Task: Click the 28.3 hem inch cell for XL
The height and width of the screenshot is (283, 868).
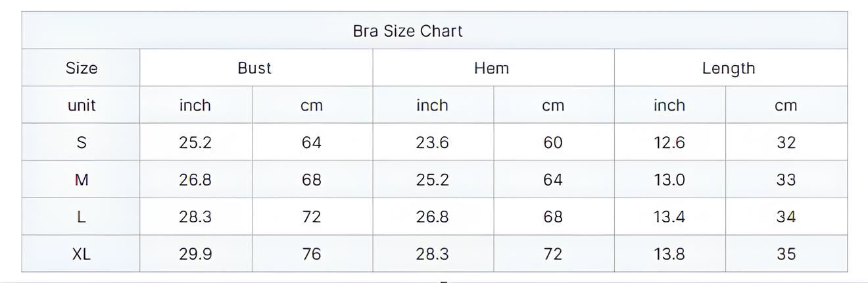Action: [x=433, y=253]
